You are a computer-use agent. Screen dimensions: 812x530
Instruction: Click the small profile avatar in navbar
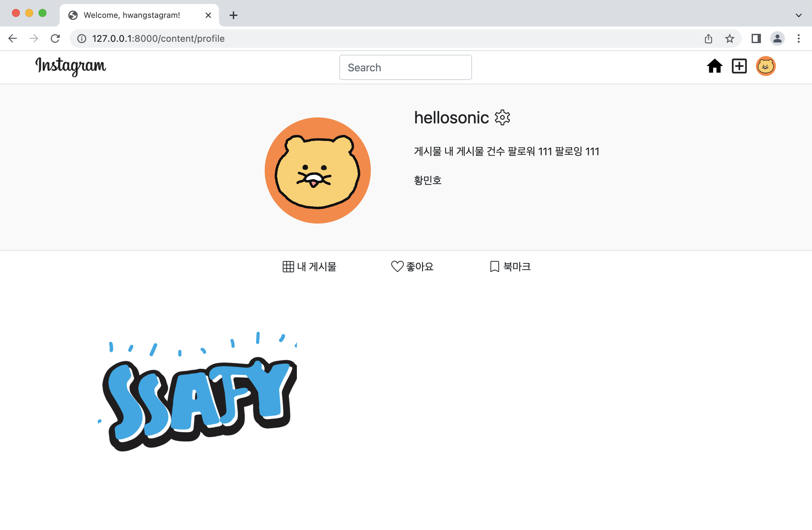pos(766,66)
